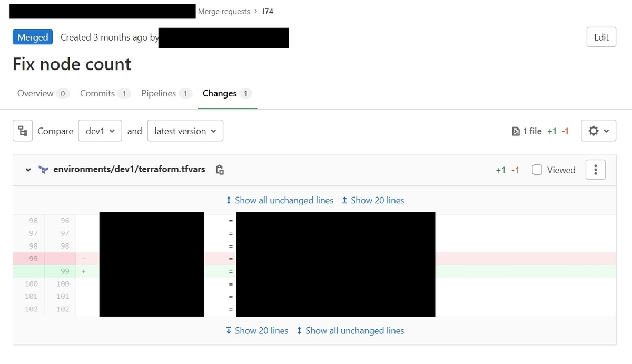Click the Merged status badge
The image size is (632, 364).
tap(33, 37)
